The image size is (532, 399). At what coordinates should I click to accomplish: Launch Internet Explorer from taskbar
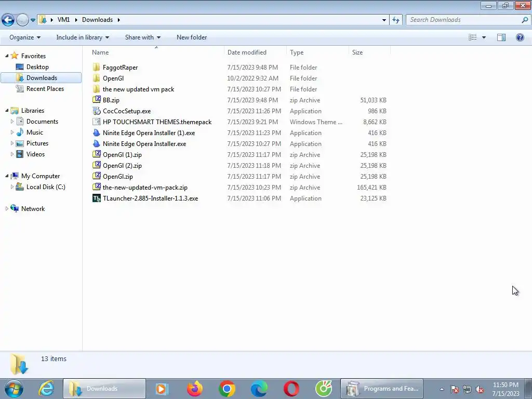click(46, 389)
